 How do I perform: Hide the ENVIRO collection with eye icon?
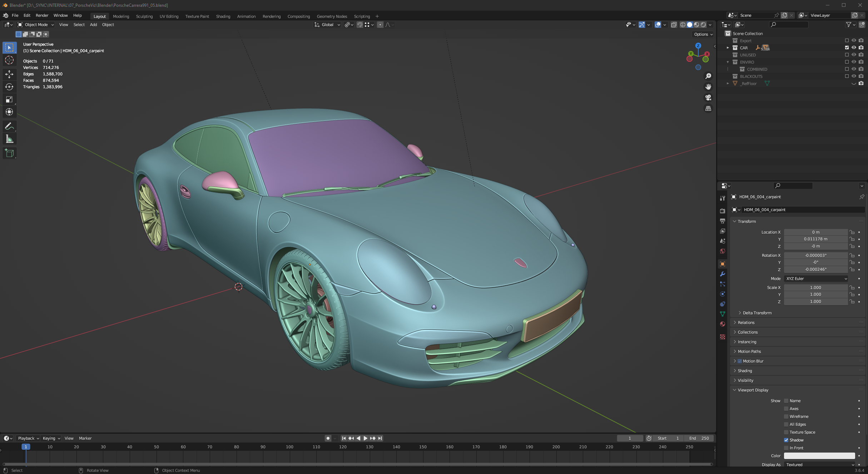pyautogui.click(x=854, y=62)
